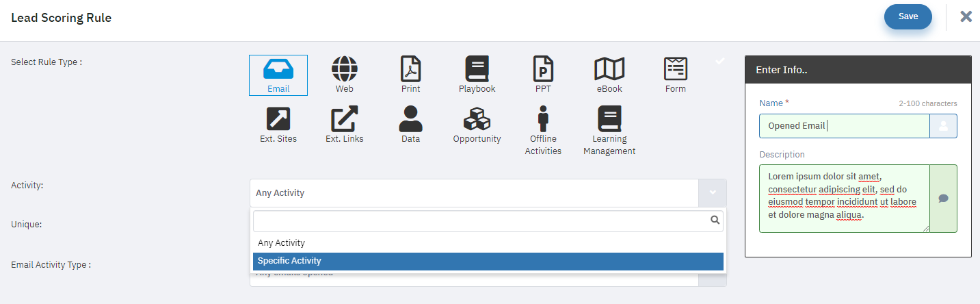Select the Offline Activities rule type
This screenshot has width=980, height=304.
(543, 131)
